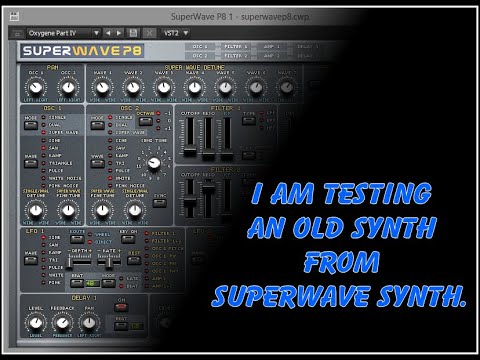Click LFO 1 Rate slider handle
The image size is (480, 360).
[109, 262]
